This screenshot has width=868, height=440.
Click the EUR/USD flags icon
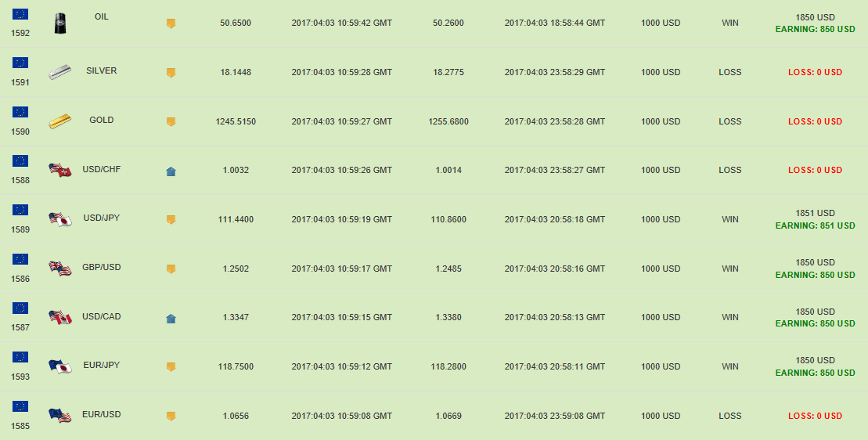pyautogui.click(x=60, y=416)
